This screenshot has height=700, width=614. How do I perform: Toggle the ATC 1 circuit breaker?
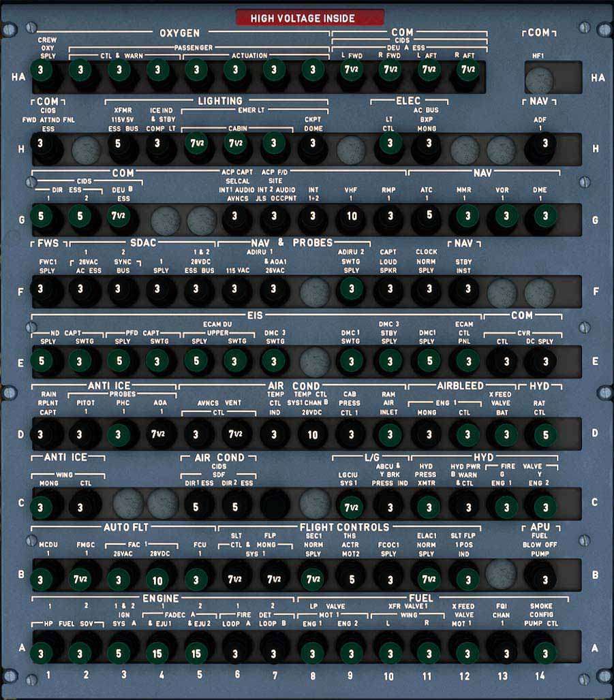click(x=428, y=217)
